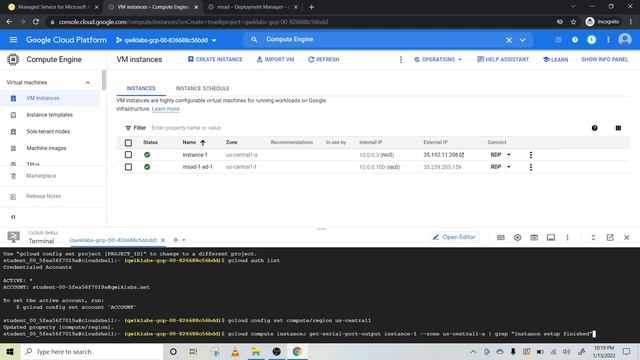Viewport: 640px width, 360px height.
Task: Open the Learn more link
Action: pyautogui.click(x=165, y=109)
